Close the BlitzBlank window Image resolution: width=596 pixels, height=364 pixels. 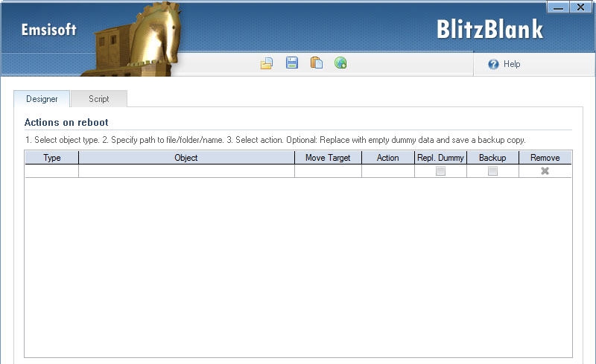pos(580,7)
